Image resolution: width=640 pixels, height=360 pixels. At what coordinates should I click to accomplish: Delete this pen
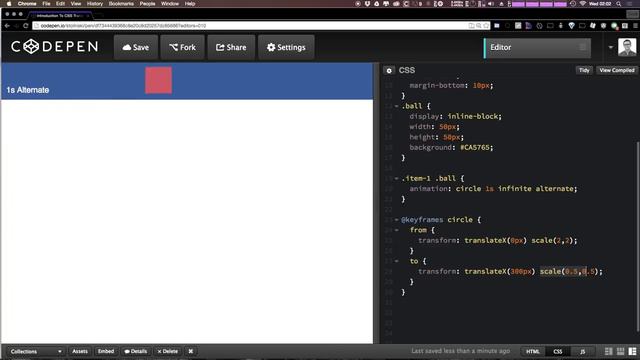click(x=168, y=351)
